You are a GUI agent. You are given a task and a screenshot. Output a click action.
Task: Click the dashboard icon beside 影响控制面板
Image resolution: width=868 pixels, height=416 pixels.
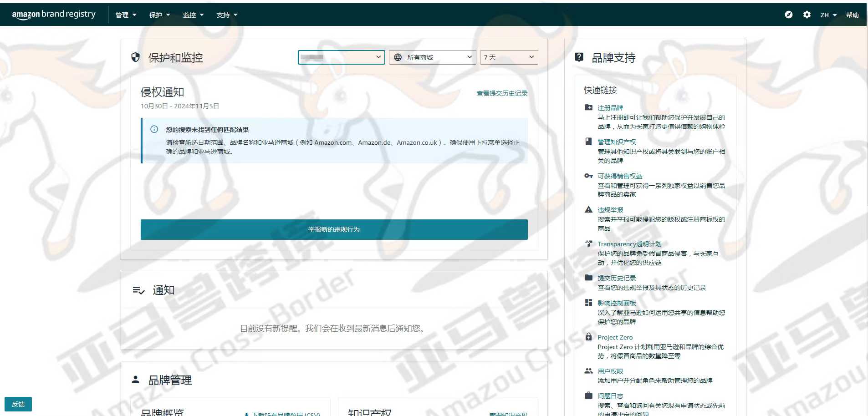point(588,303)
